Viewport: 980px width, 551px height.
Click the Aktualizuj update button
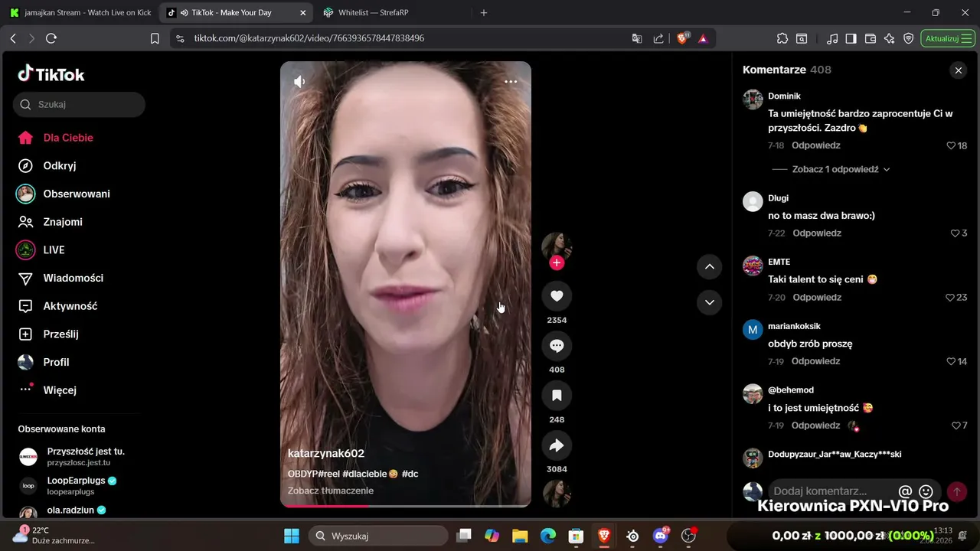(948, 38)
